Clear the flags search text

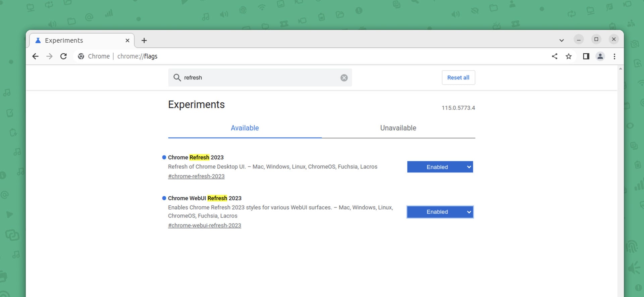coord(344,78)
